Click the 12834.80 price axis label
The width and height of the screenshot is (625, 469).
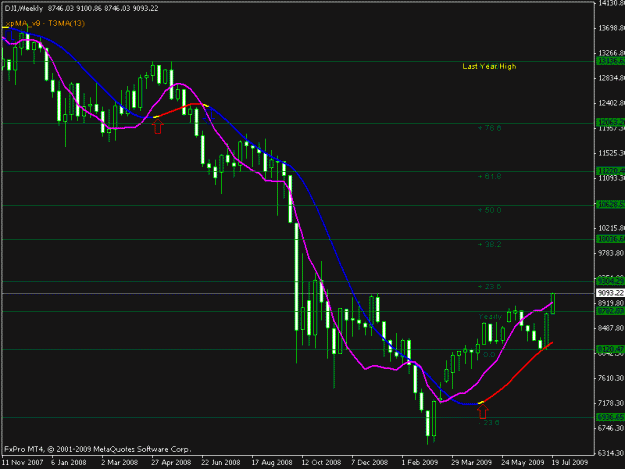(x=611, y=78)
